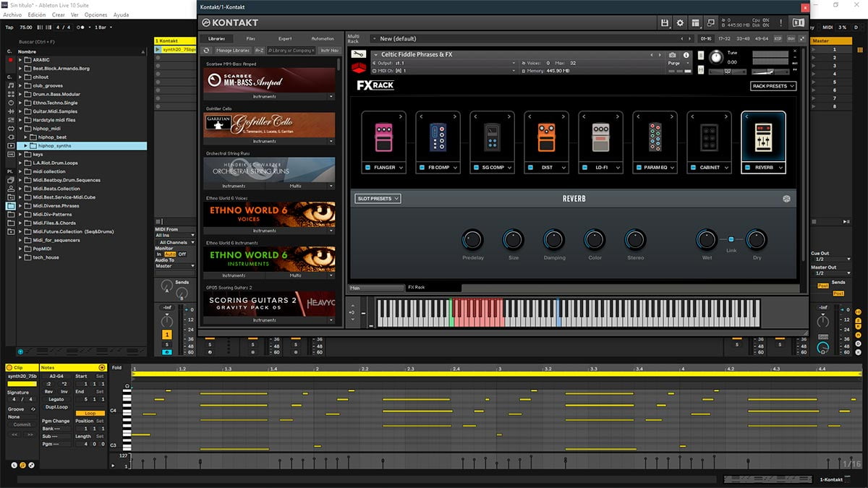The image size is (868, 488).
Task: Expand the hiphop_beat folder
Action: click(x=26, y=137)
